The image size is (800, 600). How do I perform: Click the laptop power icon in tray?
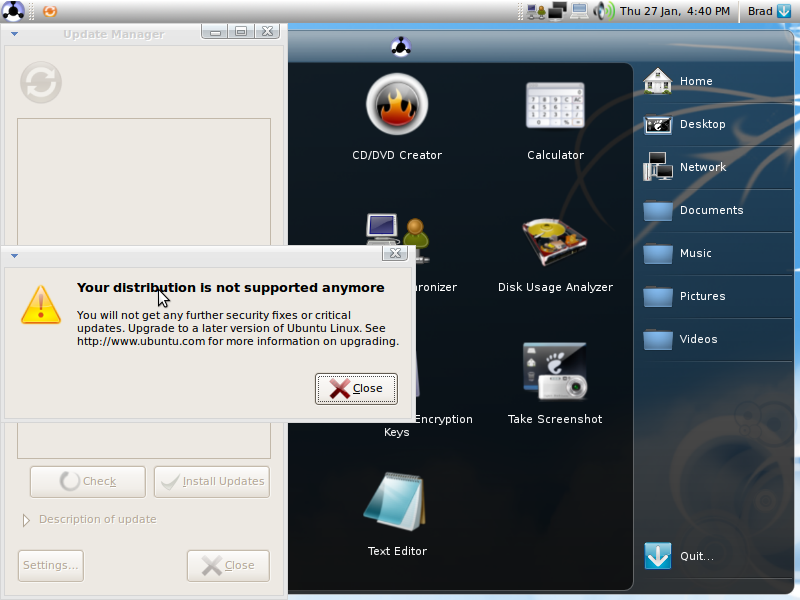pos(580,11)
